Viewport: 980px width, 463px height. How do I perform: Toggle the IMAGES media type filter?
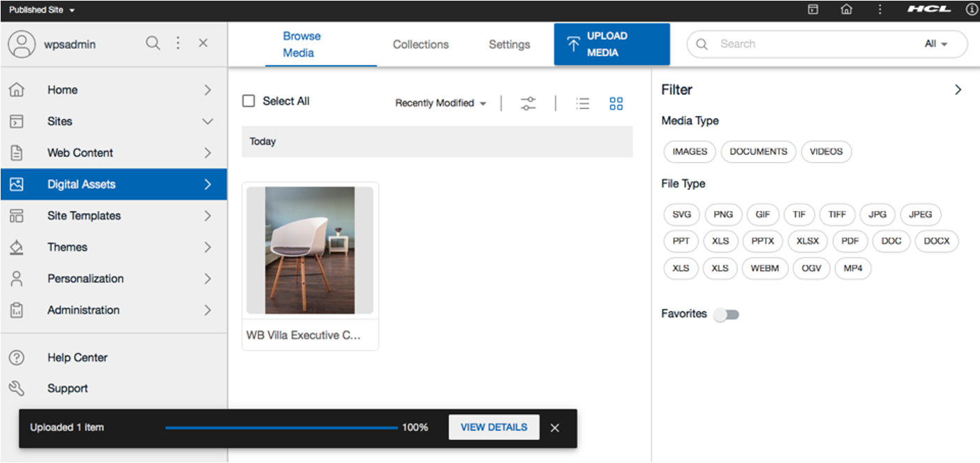point(690,152)
